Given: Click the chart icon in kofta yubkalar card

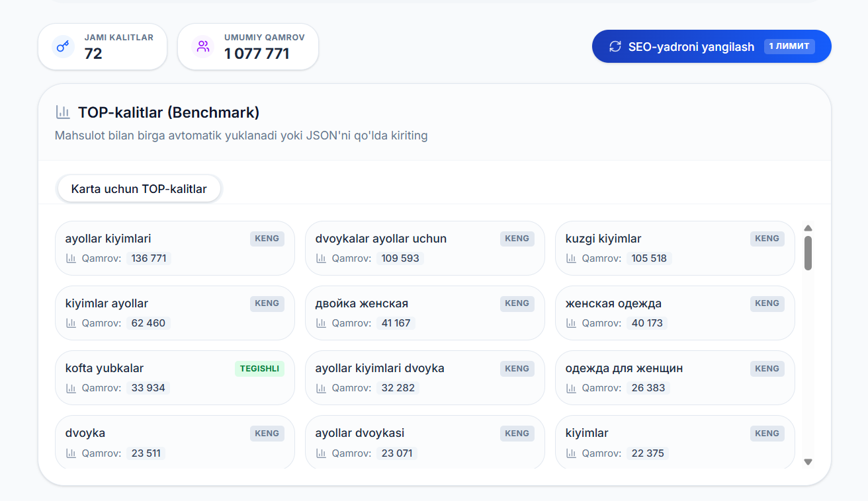Looking at the screenshot, I should pyautogui.click(x=71, y=388).
